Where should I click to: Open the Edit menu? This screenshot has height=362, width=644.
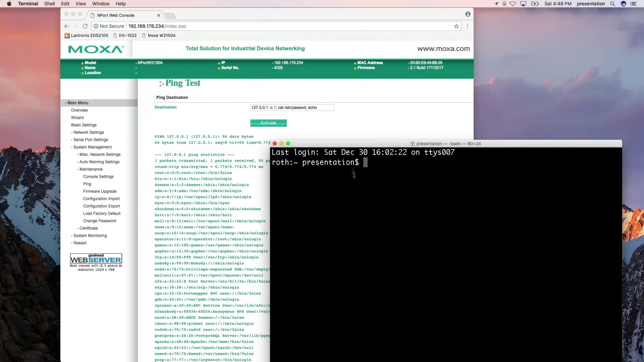tap(65, 4)
